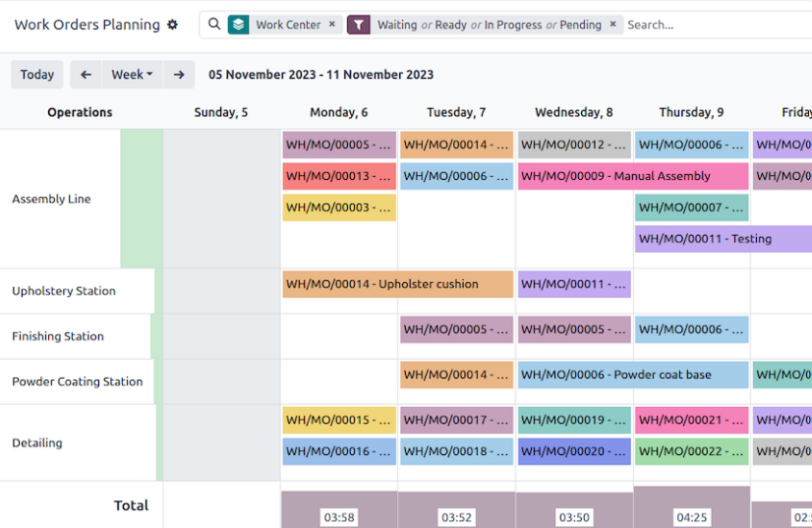Viewport: 812px width, 528px height.
Task: Click the 04:25 total for Thursday
Action: 692,517
